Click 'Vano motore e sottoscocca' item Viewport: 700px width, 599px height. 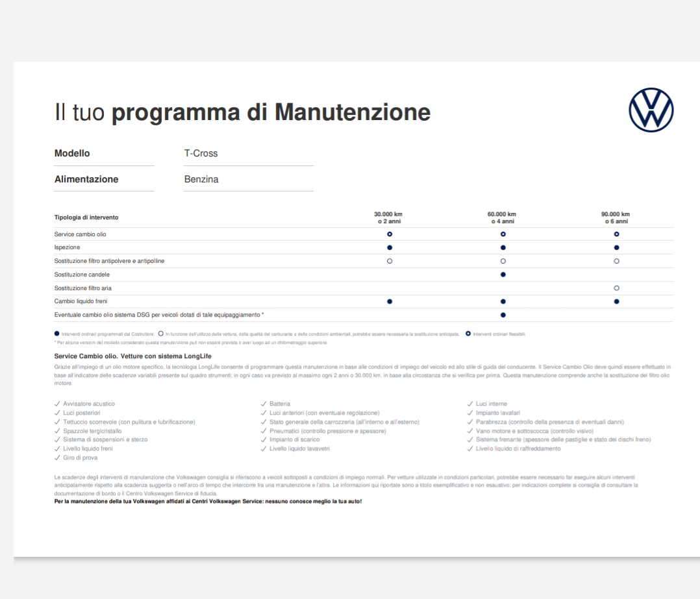[x=534, y=431]
